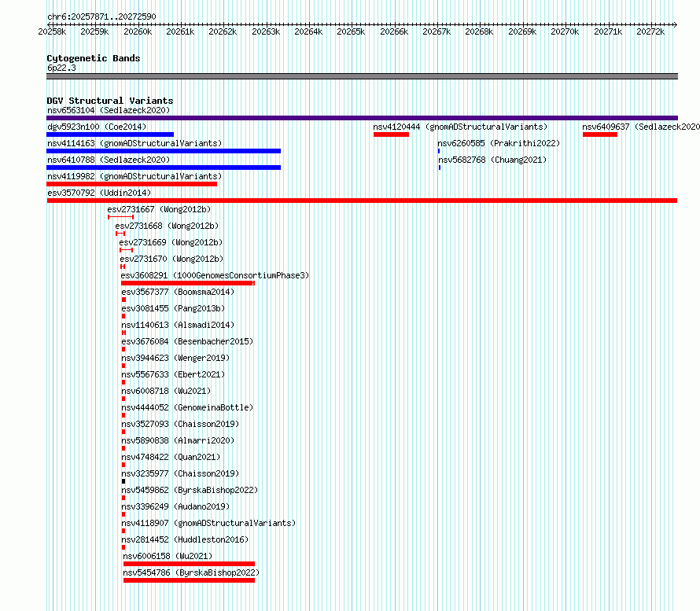Select nsv3527093 (Chaisson2019) variant
The width and height of the screenshot is (700, 611).
pyautogui.click(x=180, y=424)
